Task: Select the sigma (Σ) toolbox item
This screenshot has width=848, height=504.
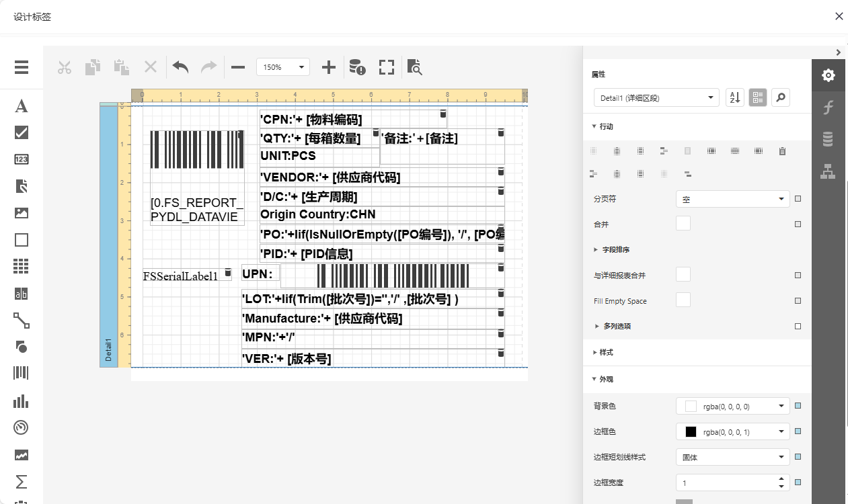Action: click(22, 482)
